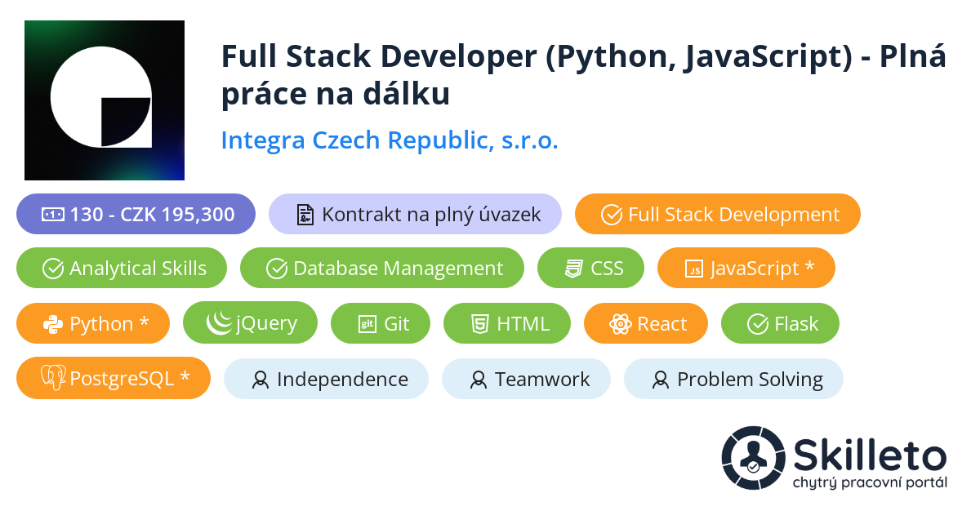Click the Full Stack Development checkmark

612,215
